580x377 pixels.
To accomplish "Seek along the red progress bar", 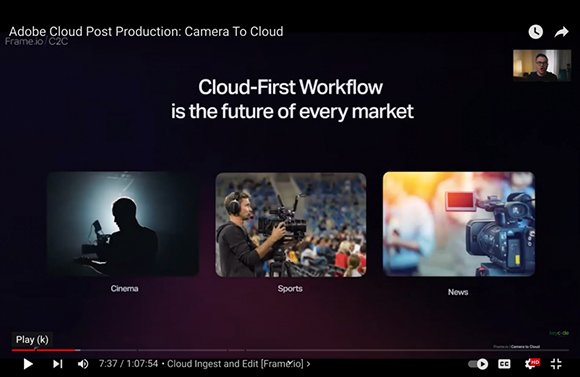I will pyautogui.click(x=44, y=350).
